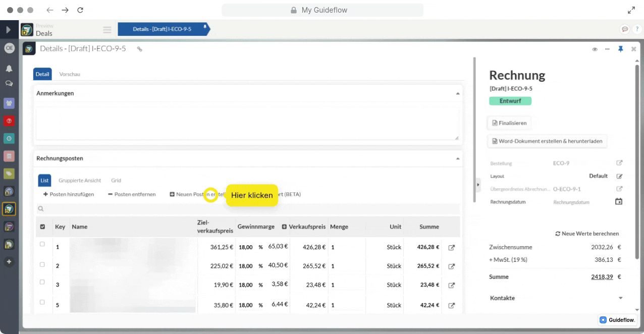Toggle the eye visibility icon in header
The image size is (644, 334).
(595, 49)
